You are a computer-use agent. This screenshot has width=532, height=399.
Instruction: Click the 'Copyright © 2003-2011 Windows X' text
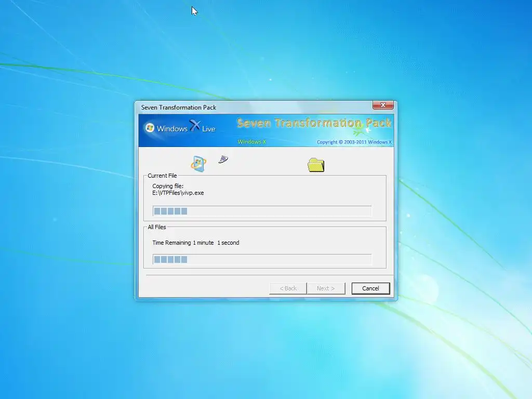pyautogui.click(x=354, y=142)
